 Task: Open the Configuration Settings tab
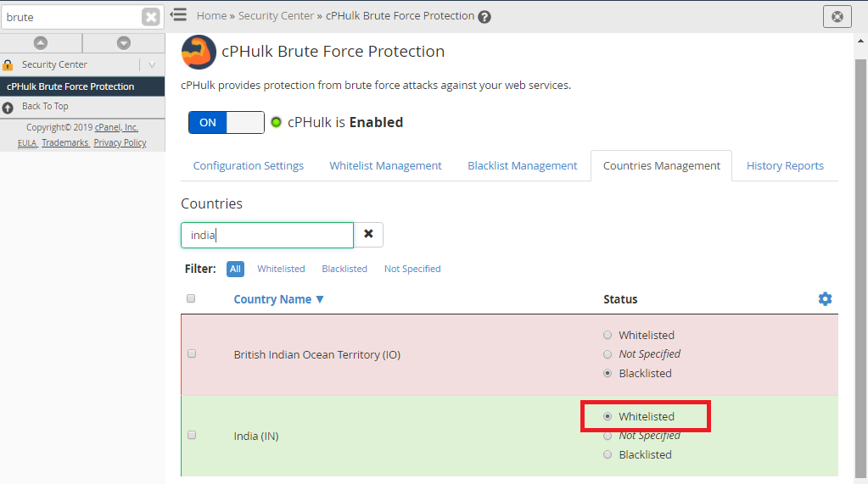pos(248,165)
